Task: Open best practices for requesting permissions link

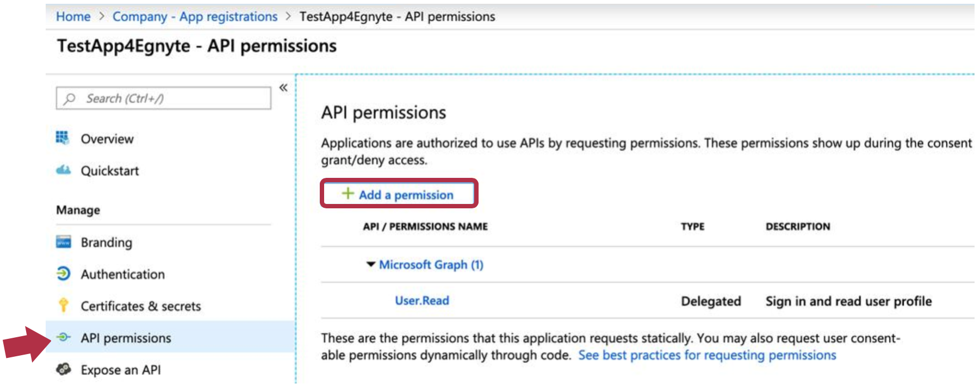Action: [x=707, y=355]
